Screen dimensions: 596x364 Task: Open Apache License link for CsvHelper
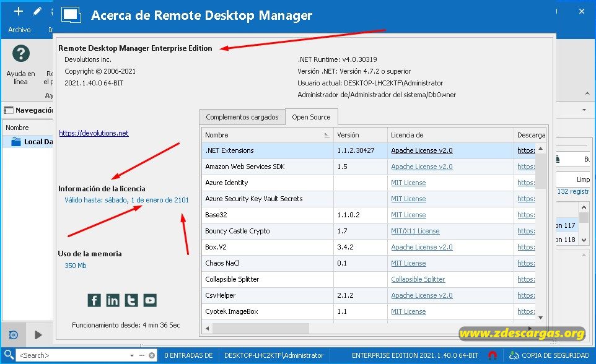pyautogui.click(x=422, y=295)
